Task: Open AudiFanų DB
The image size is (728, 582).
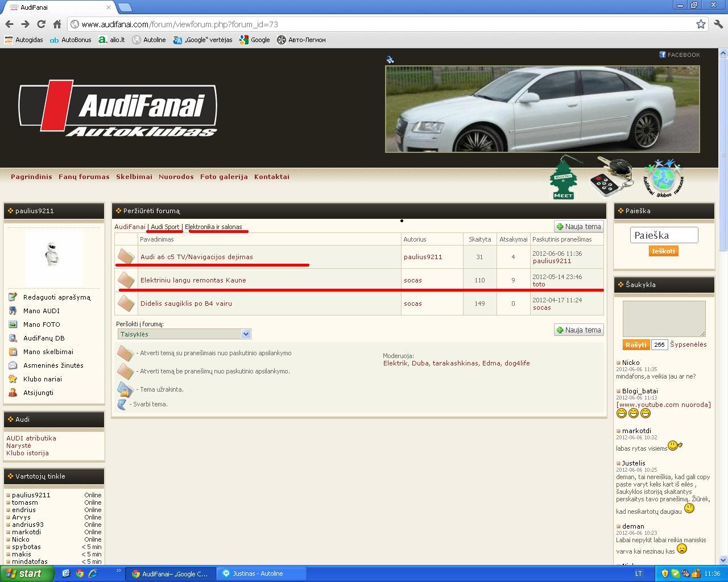Action: pos(44,338)
